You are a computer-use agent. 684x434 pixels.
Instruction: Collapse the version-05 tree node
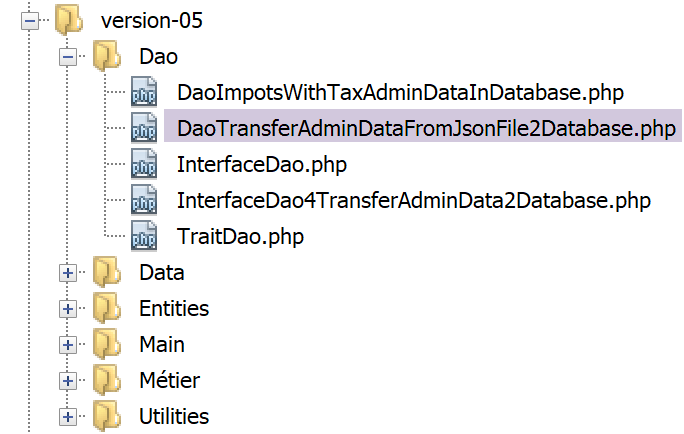click(x=30, y=21)
